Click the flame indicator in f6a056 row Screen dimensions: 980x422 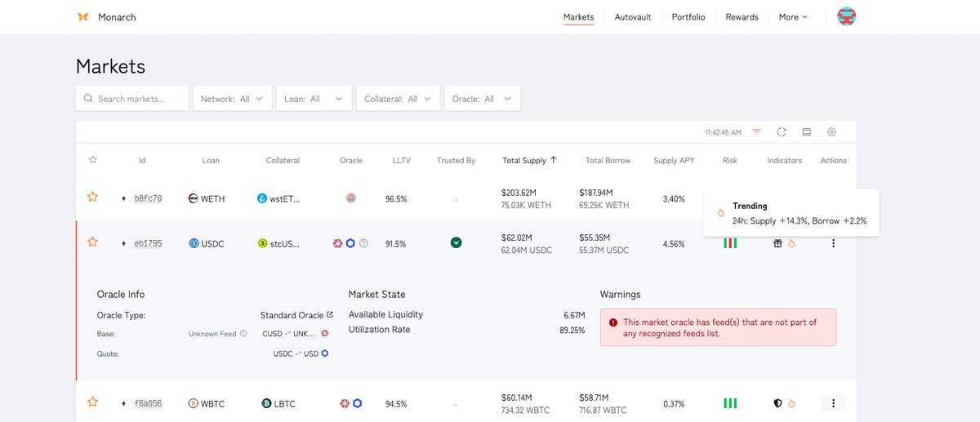(791, 403)
